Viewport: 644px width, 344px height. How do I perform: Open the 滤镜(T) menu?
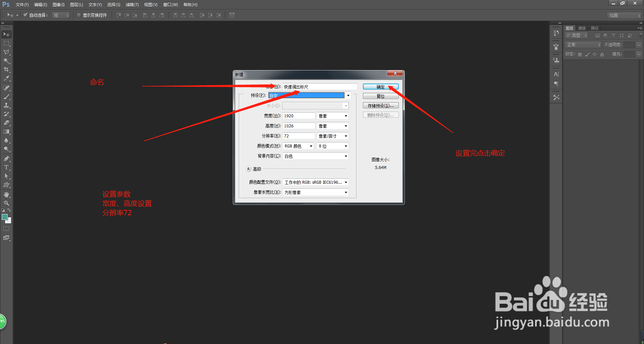132,5
